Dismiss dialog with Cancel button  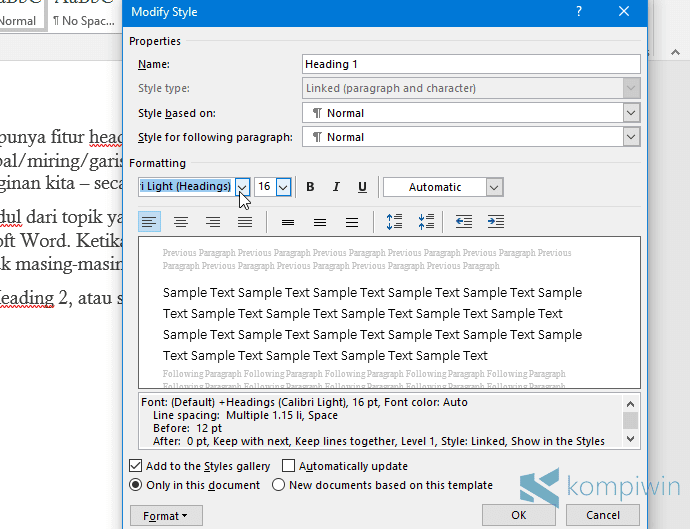(602, 515)
